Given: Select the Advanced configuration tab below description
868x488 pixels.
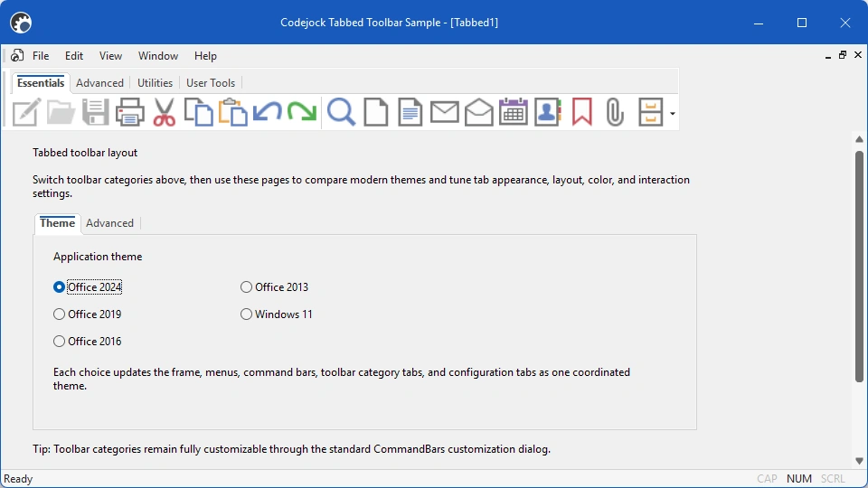Looking at the screenshot, I should point(109,223).
